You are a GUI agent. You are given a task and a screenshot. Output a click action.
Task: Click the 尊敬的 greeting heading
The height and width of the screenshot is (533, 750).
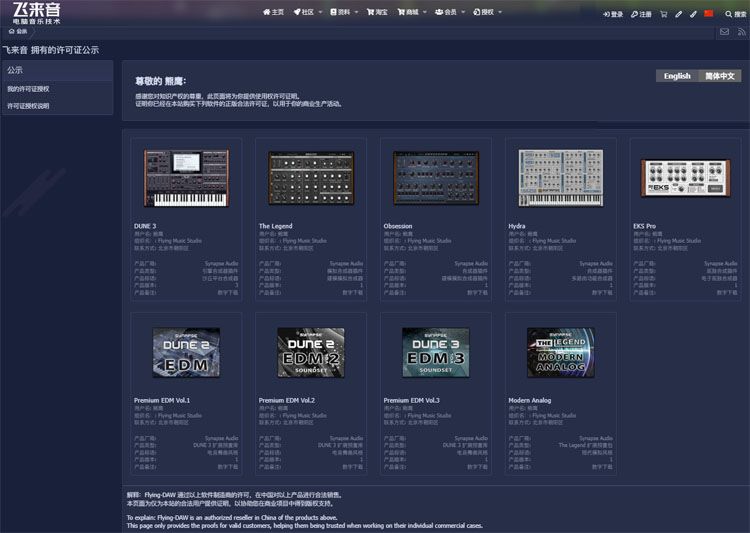click(x=161, y=81)
